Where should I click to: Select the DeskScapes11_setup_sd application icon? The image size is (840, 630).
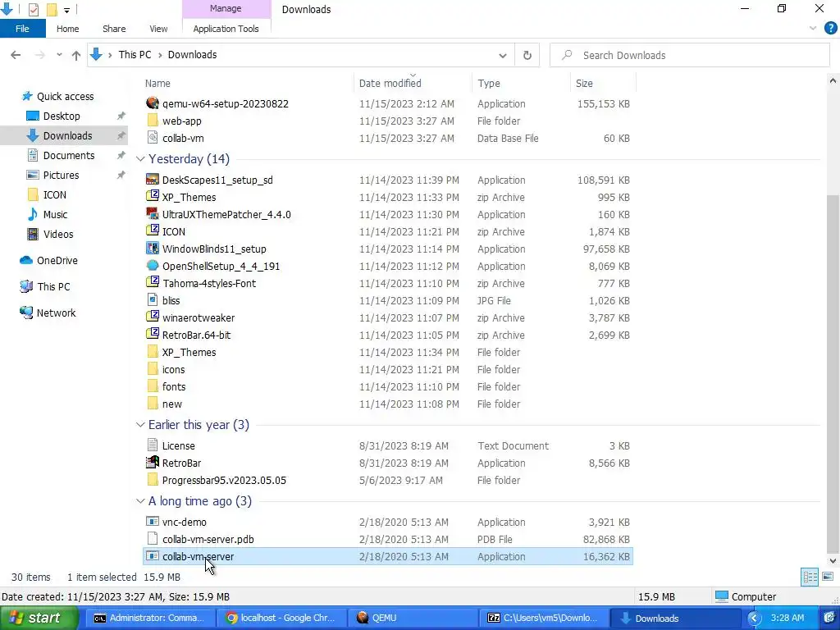(153, 180)
